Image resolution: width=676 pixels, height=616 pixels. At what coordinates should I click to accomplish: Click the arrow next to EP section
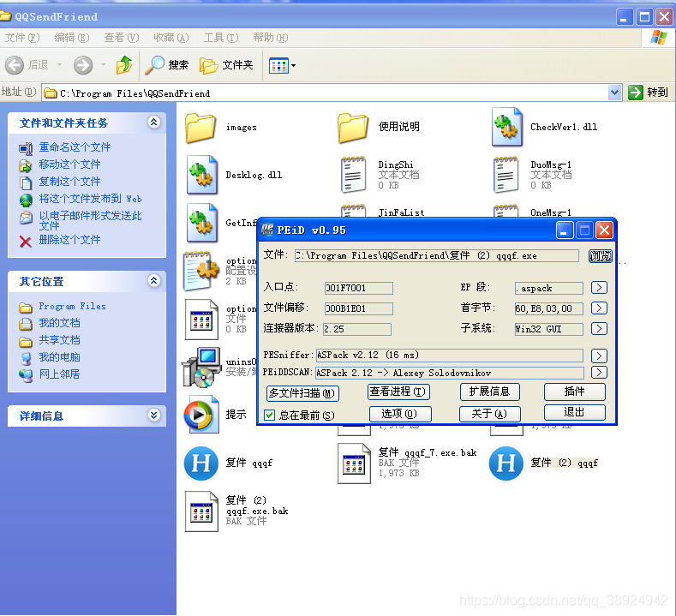point(599,288)
